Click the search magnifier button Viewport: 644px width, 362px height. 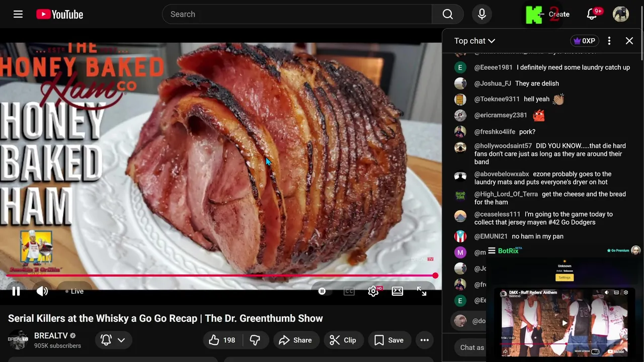448,14
